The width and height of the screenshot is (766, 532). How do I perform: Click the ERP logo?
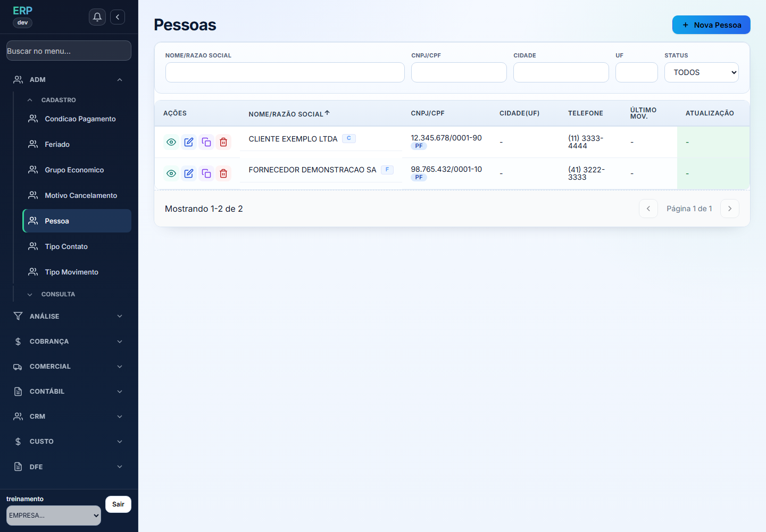[22, 11]
